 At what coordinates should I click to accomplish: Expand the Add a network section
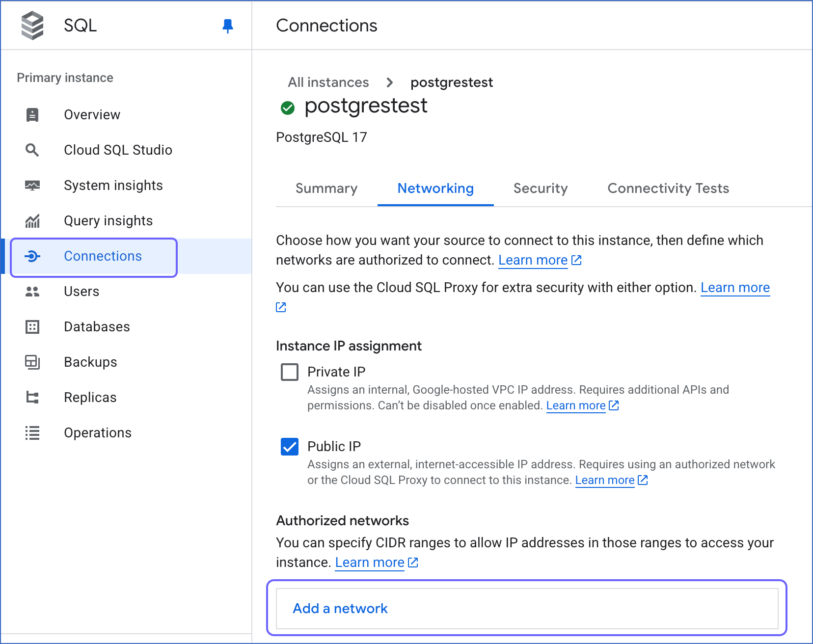[527, 609]
